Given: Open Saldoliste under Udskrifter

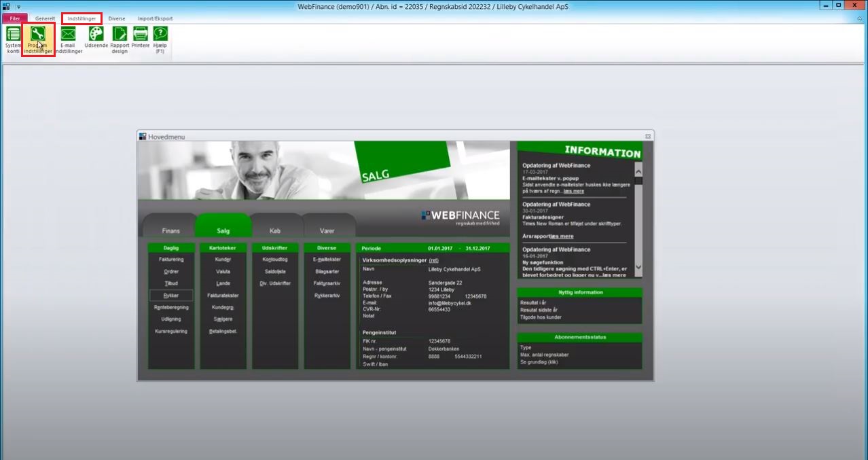Looking at the screenshot, I should 275,271.
